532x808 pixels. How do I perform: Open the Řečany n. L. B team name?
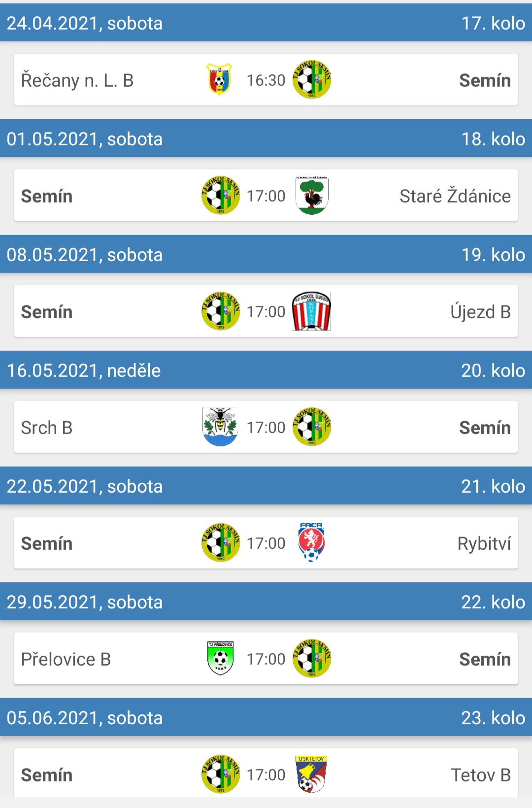(x=77, y=80)
